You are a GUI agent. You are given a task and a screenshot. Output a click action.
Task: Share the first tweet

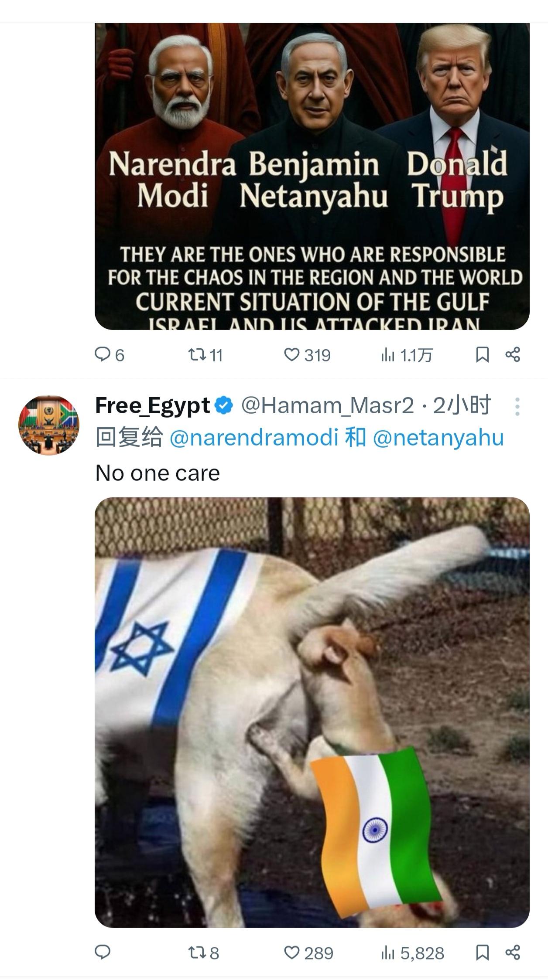[513, 355]
